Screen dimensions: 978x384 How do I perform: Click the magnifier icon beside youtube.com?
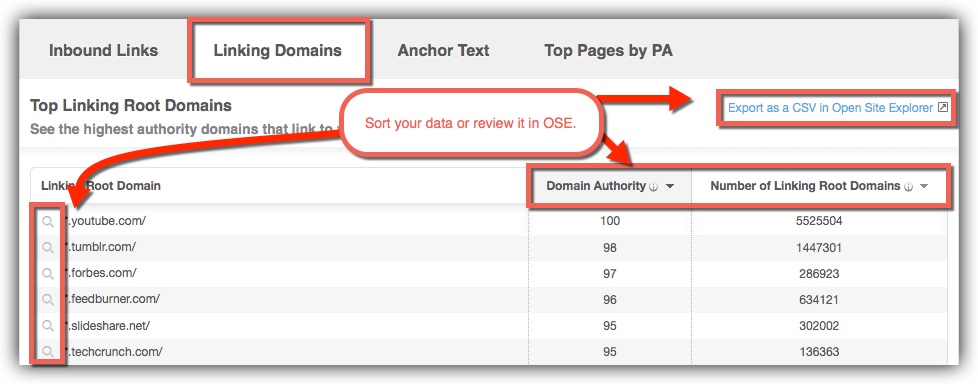[x=47, y=221]
